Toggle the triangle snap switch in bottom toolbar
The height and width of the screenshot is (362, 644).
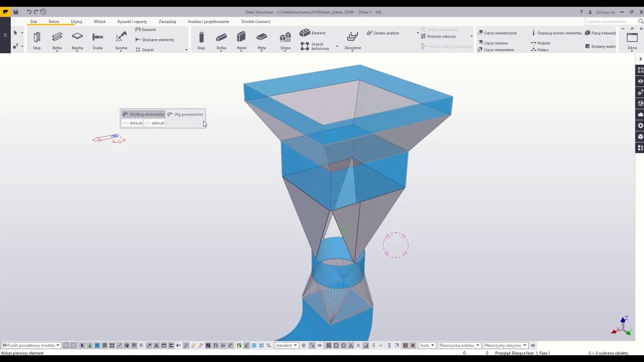[351, 345]
